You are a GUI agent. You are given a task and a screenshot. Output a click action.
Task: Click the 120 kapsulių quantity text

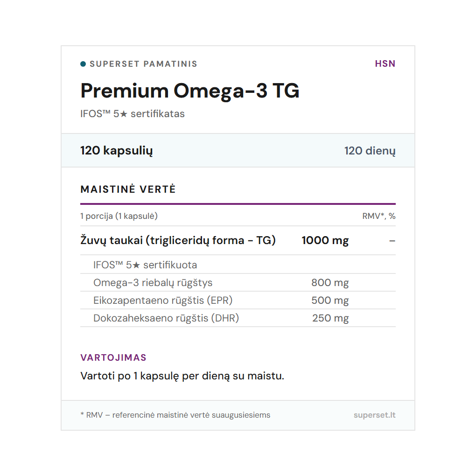click(117, 151)
